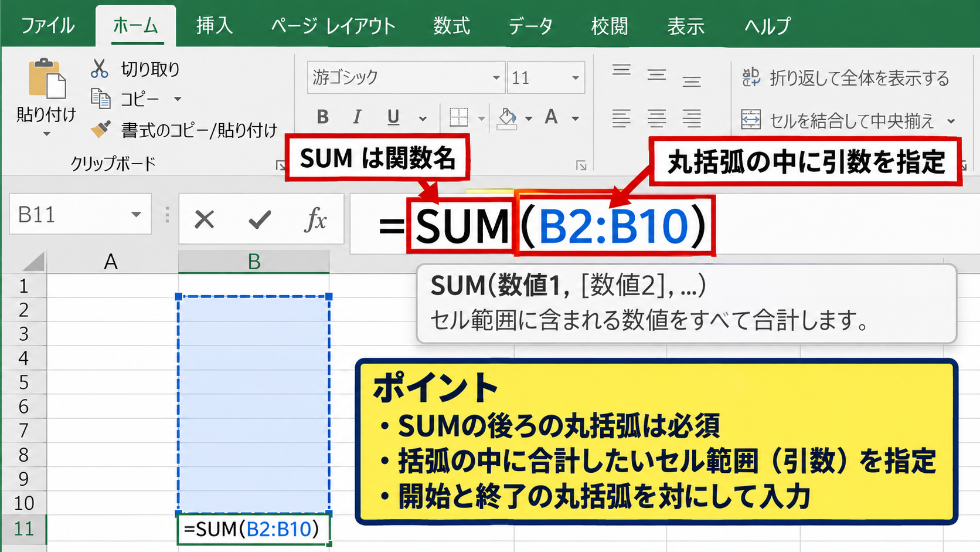Align text right
This screenshot has height=552, width=980.
(692, 118)
